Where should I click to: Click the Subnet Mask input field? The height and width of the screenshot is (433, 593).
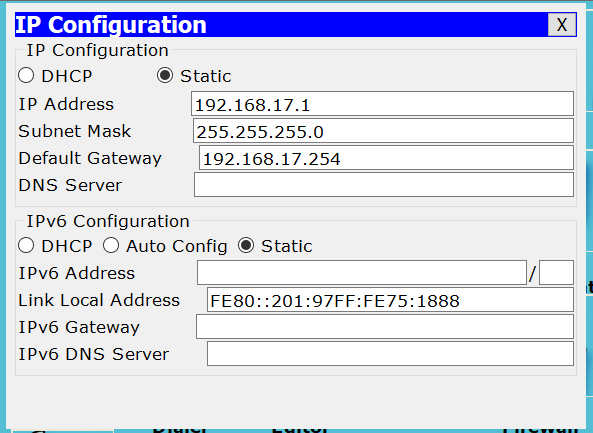383,131
